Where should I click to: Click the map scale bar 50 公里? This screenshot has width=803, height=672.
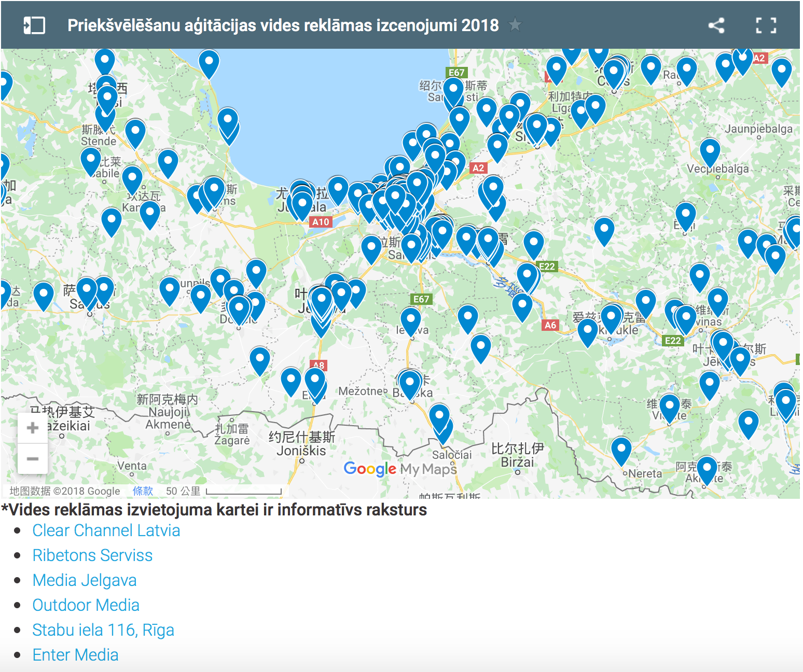[x=224, y=491]
